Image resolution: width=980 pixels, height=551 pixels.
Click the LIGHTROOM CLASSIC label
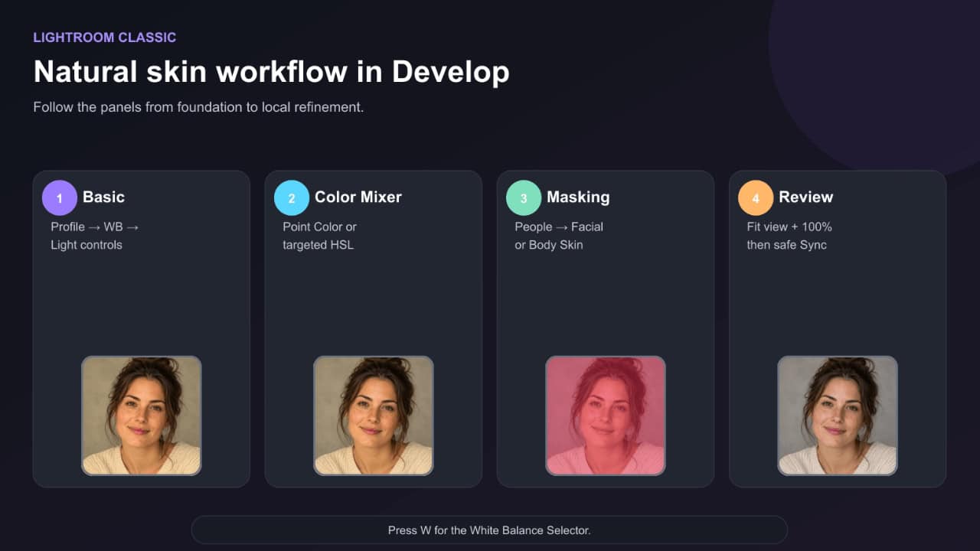[105, 37]
